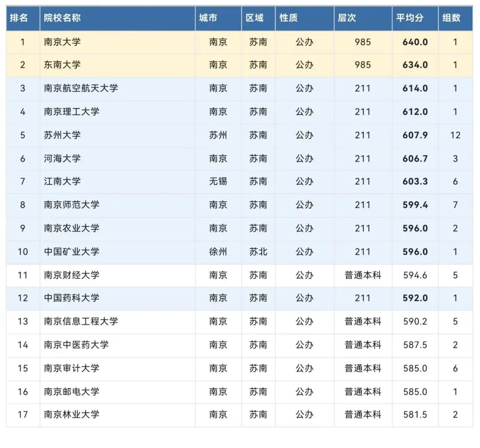Select the 南京大学 row name
The image size is (480, 448).
[x=62, y=42]
